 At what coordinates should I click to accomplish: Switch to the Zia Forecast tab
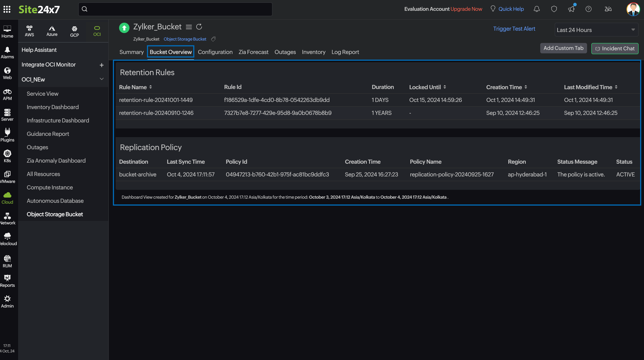click(x=253, y=52)
